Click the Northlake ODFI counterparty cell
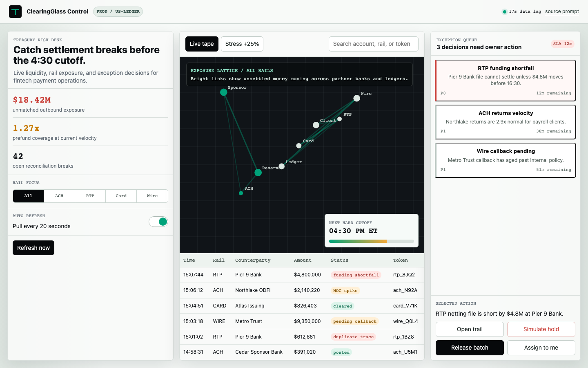 point(253,290)
